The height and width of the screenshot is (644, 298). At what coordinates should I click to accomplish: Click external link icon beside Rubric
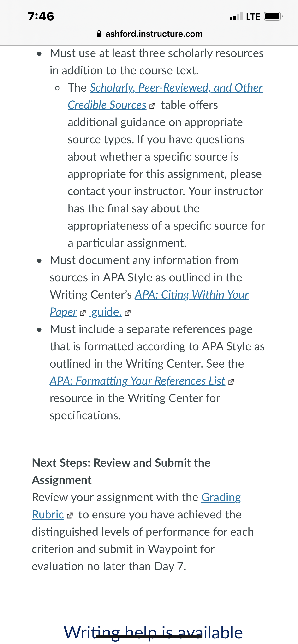70,516
